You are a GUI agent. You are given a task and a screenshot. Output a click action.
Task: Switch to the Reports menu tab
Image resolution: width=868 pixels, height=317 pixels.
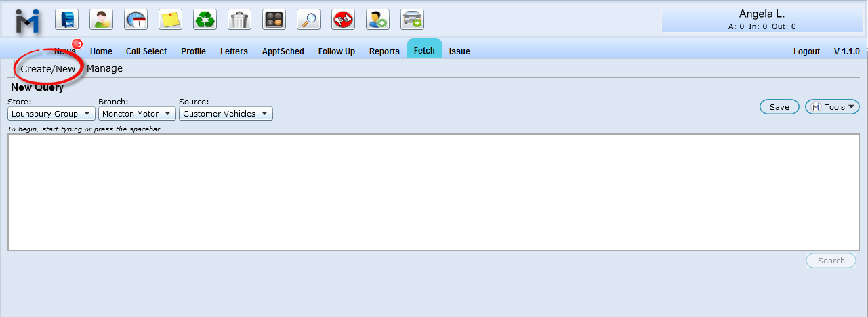point(384,51)
